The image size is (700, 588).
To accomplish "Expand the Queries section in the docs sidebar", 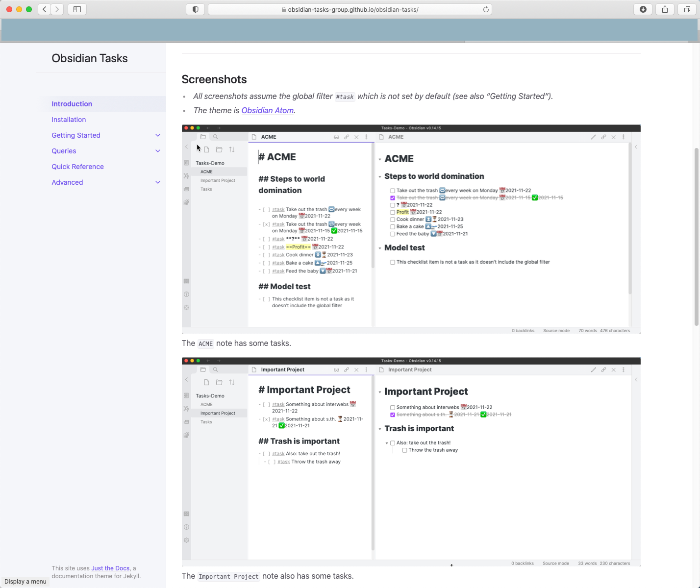I will (x=158, y=151).
